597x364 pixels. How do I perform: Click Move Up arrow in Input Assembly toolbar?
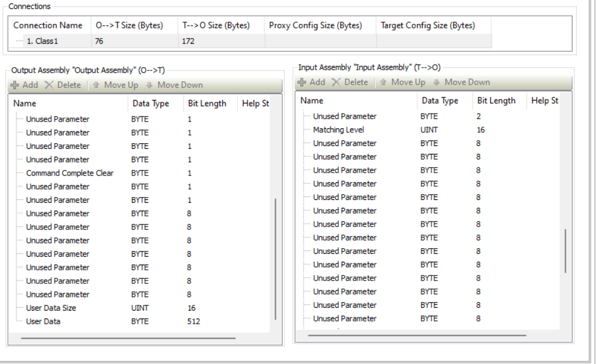coord(383,82)
